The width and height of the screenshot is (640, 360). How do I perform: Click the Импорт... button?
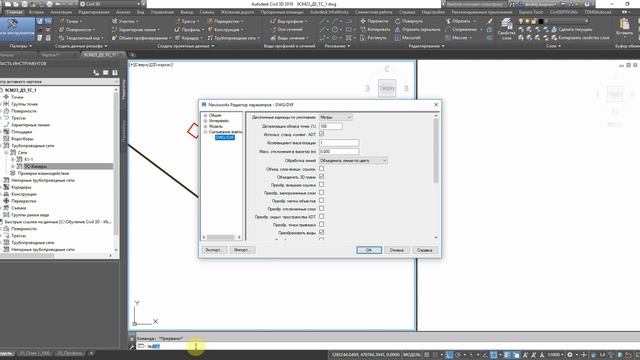pyautogui.click(x=242, y=250)
